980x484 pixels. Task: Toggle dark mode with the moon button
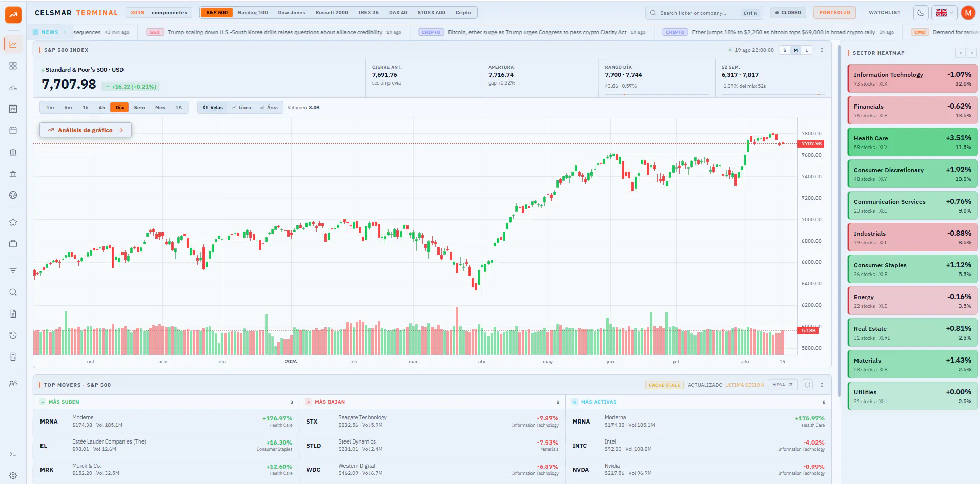click(x=921, y=13)
